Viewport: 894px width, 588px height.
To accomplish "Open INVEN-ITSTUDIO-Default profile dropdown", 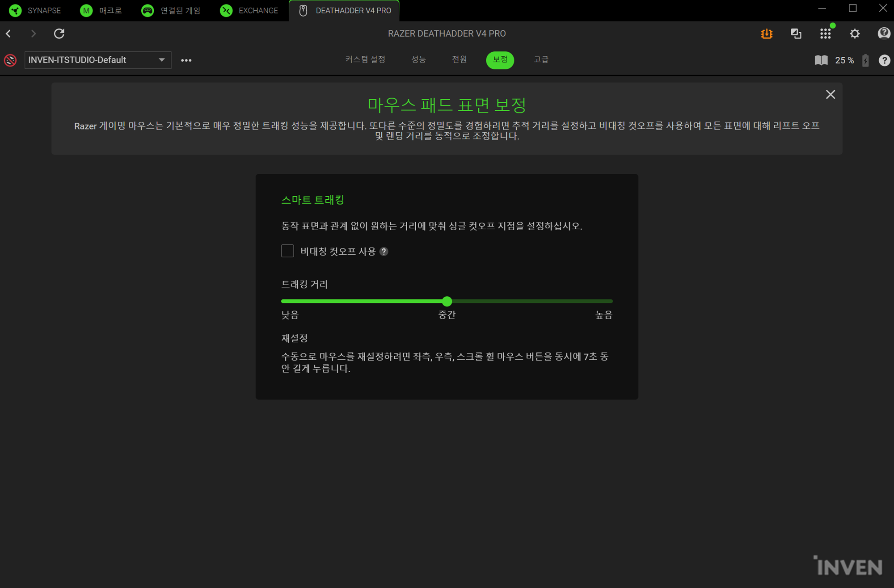I will pyautogui.click(x=98, y=60).
